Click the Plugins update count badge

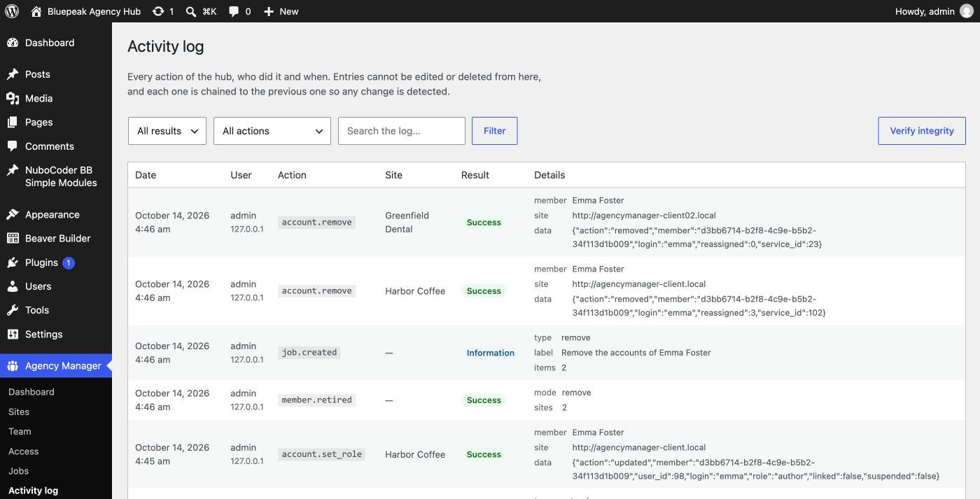coord(69,263)
